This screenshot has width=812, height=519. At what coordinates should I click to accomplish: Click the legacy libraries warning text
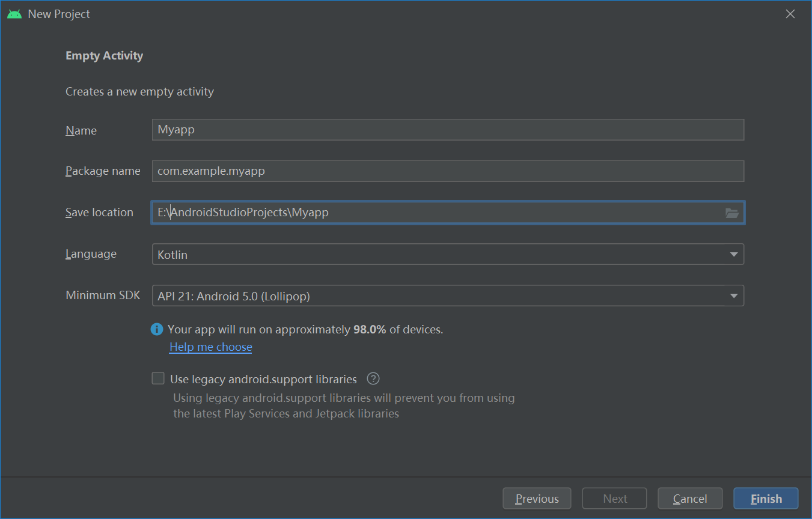tap(344, 405)
